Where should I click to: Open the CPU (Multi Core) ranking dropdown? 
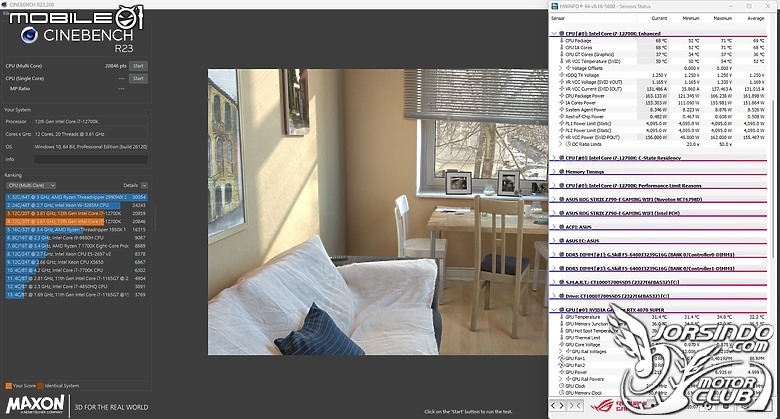click(31, 185)
